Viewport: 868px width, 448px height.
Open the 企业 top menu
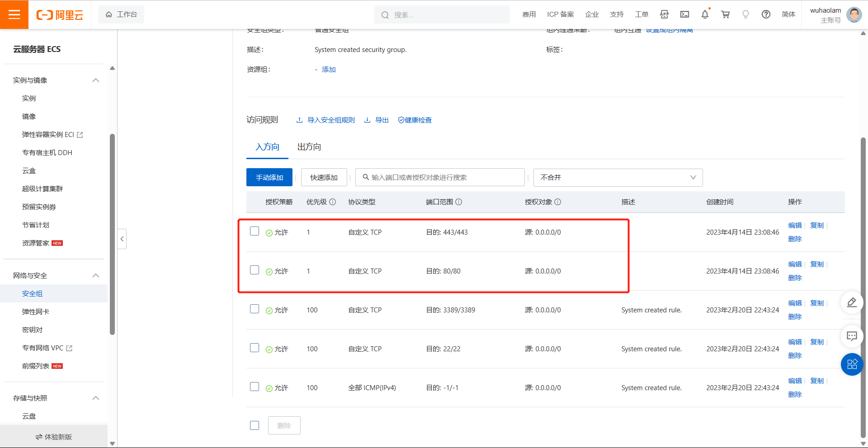(x=592, y=14)
